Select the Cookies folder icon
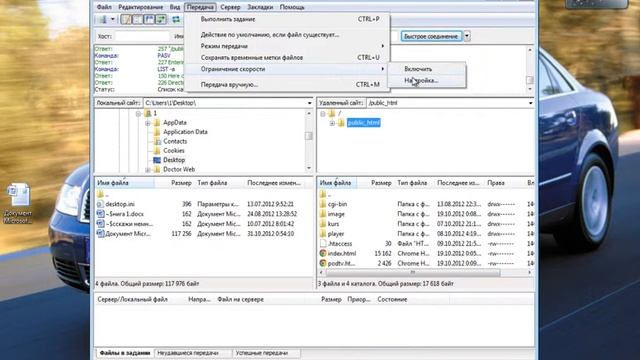Viewport: 640px width, 360px height. click(157, 151)
